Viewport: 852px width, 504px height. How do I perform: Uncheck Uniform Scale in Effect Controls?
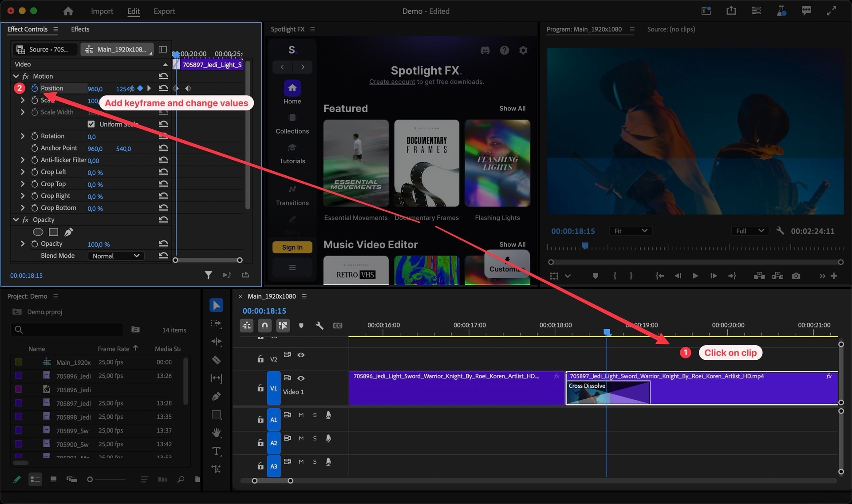point(91,124)
